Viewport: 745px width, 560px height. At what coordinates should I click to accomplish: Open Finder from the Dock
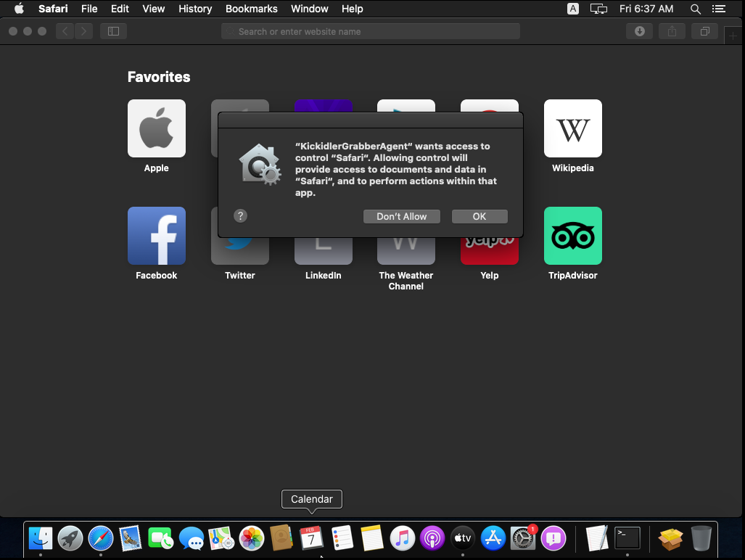pos(41,539)
